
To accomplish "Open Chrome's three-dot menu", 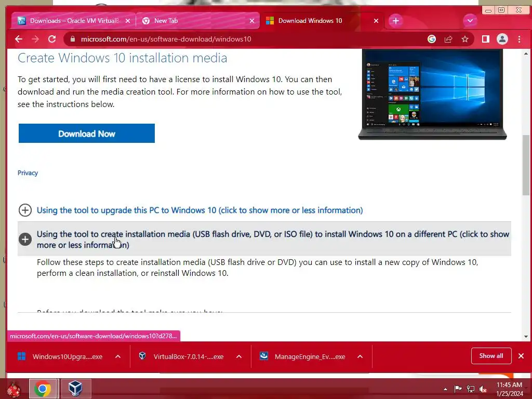I will (x=519, y=39).
